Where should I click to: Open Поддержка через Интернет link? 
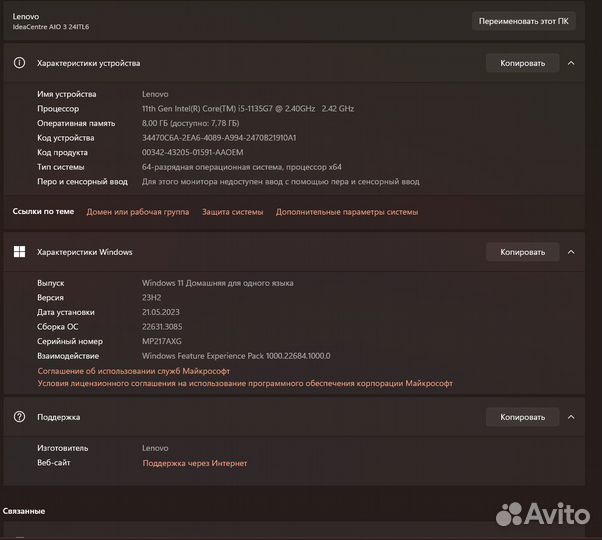pyautogui.click(x=195, y=463)
